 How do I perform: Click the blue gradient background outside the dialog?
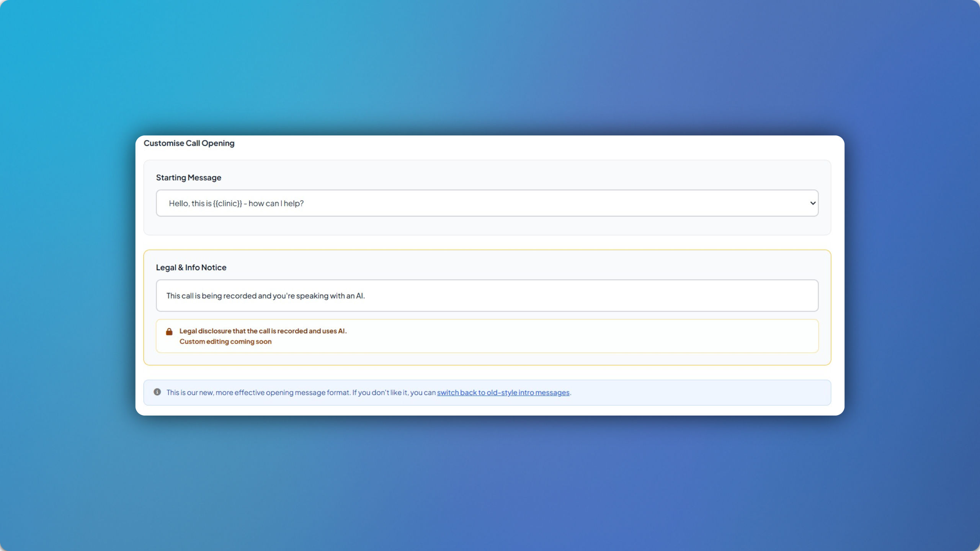(x=490, y=69)
